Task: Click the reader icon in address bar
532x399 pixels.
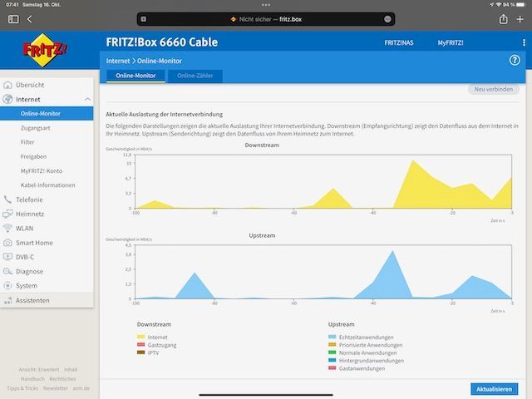Action: [x=144, y=19]
